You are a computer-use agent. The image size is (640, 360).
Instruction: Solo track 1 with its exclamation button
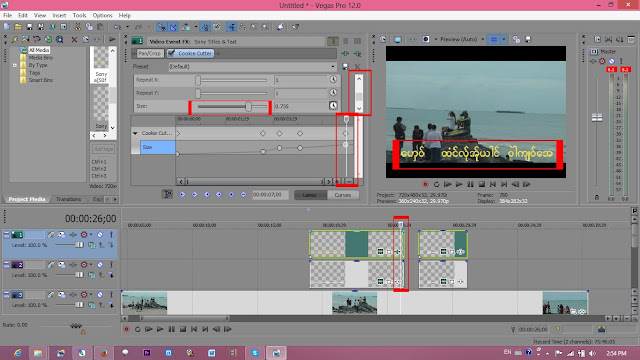pos(111,235)
